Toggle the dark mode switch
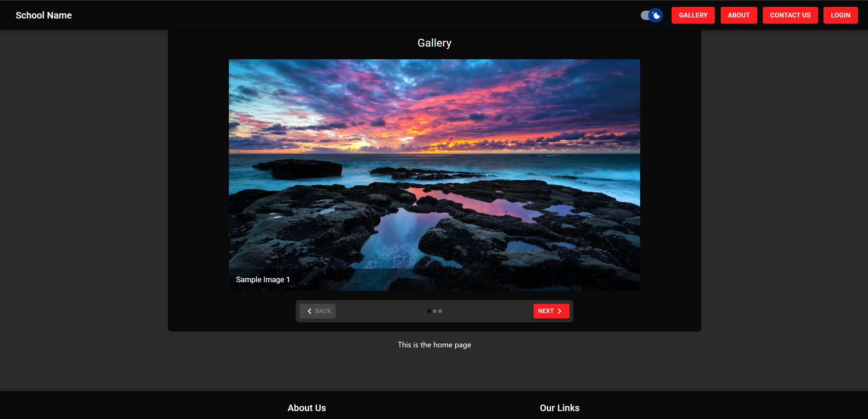 click(x=656, y=15)
